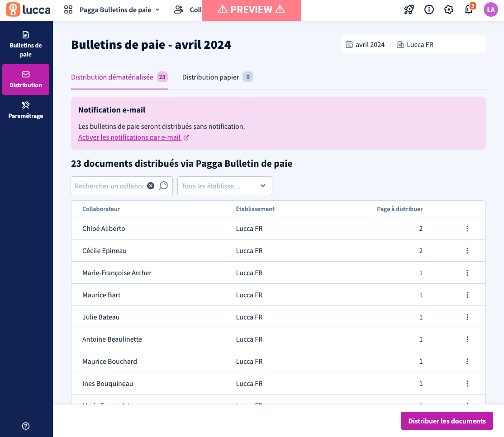This screenshot has width=504, height=437.
Task: Open the avril 2024 period picker
Action: [x=365, y=45]
